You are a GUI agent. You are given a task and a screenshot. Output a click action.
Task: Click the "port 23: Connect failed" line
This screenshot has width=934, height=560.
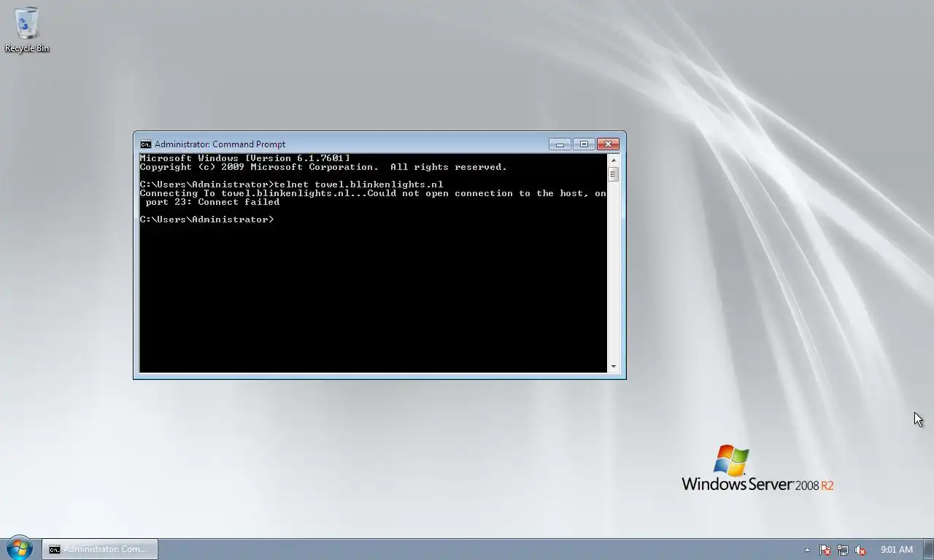coord(212,202)
